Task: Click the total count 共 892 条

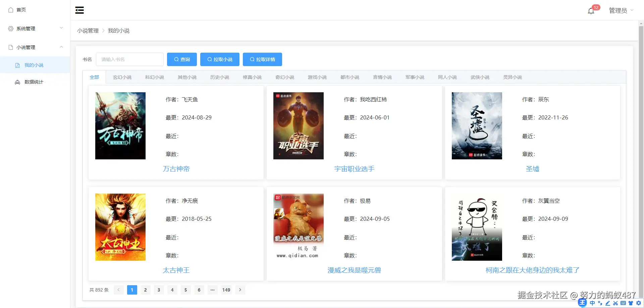Action: pyautogui.click(x=99, y=290)
